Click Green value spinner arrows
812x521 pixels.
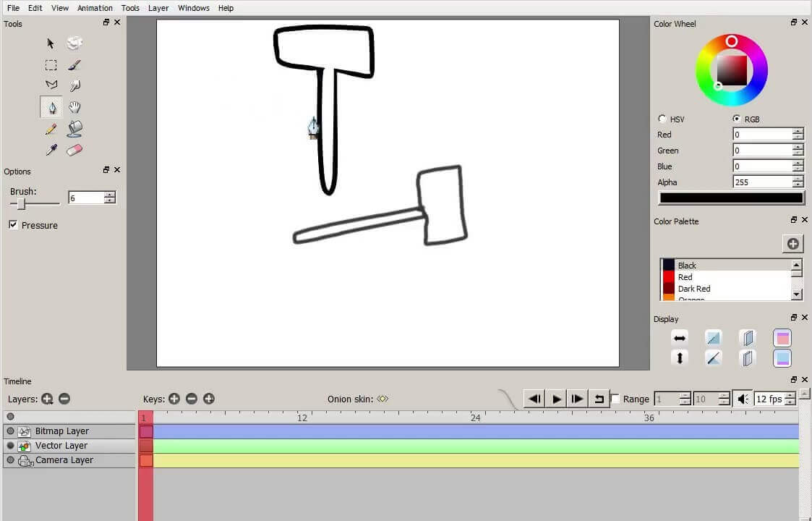[798, 151]
